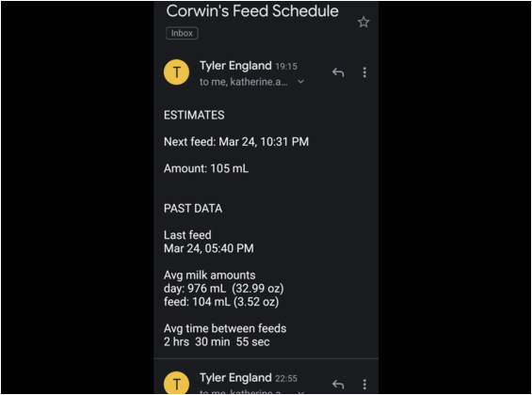Tap the 19:15 timestamp

[286, 67]
